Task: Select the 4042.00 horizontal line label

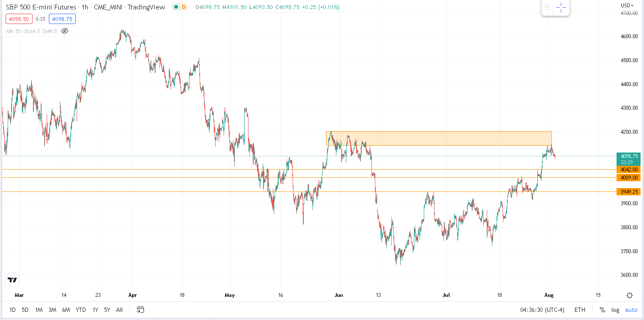Action: [x=628, y=170]
